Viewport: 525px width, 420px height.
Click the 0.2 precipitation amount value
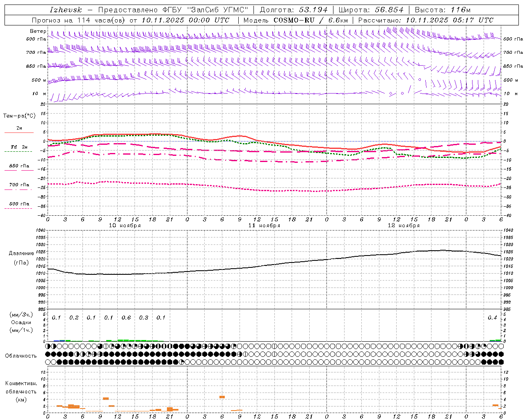tap(74, 318)
